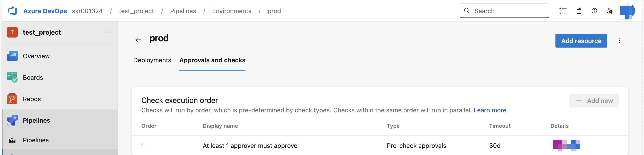Open user settings gear icon

point(610,11)
